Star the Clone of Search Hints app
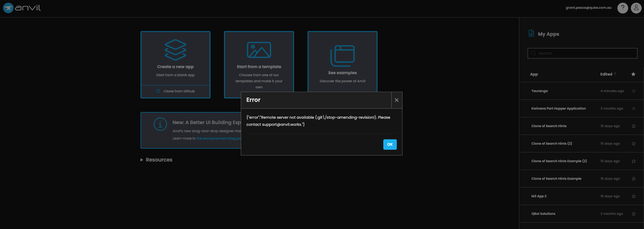644x229 pixels. coord(634,126)
